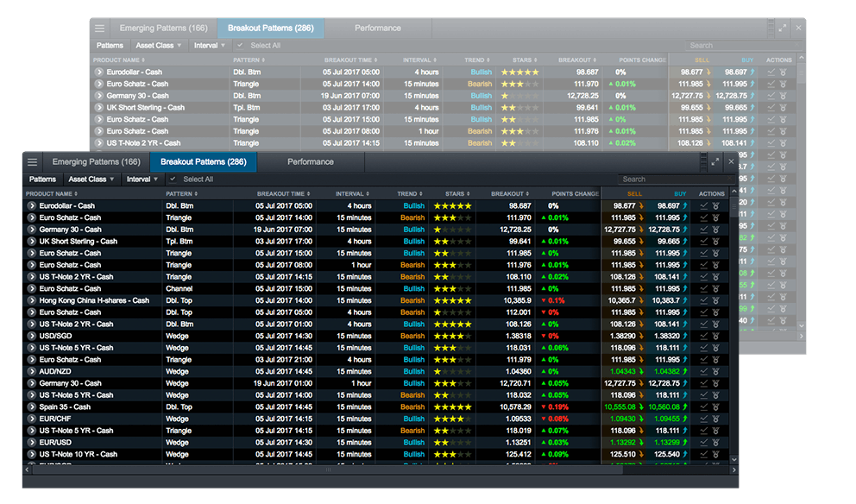Click Patterns filter button in front window
The width and height of the screenshot is (856, 504).
42,180
